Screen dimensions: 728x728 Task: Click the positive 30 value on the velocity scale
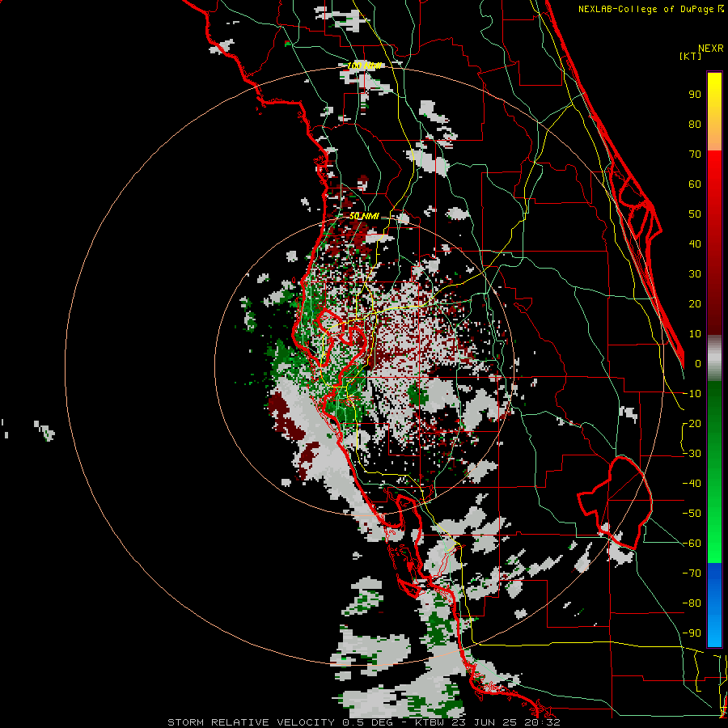[x=695, y=274]
